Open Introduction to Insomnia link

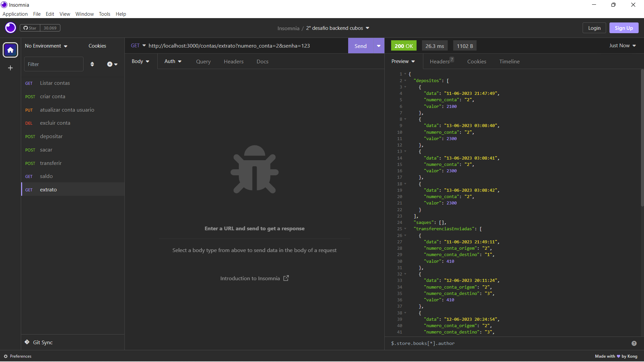click(x=250, y=278)
